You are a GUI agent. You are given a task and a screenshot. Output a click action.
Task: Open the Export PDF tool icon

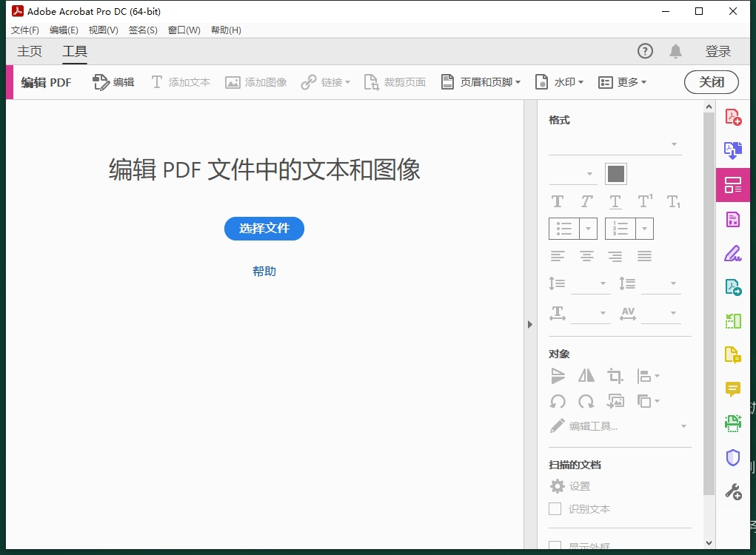pos(733,150)
